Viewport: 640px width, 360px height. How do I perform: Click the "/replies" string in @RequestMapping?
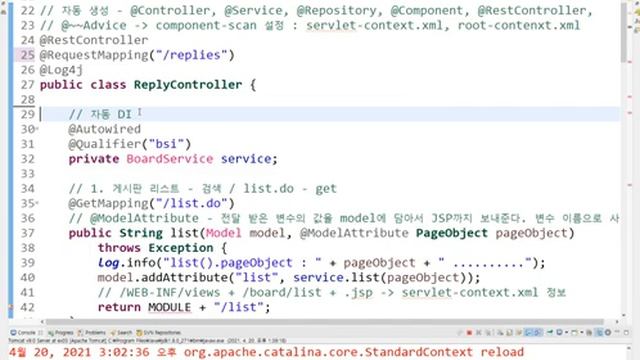click(191, 55)
